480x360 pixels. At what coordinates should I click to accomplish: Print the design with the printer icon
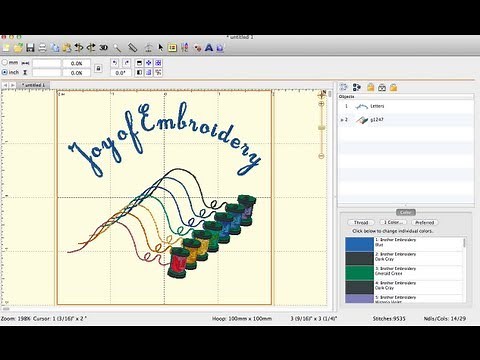(42, 48)
